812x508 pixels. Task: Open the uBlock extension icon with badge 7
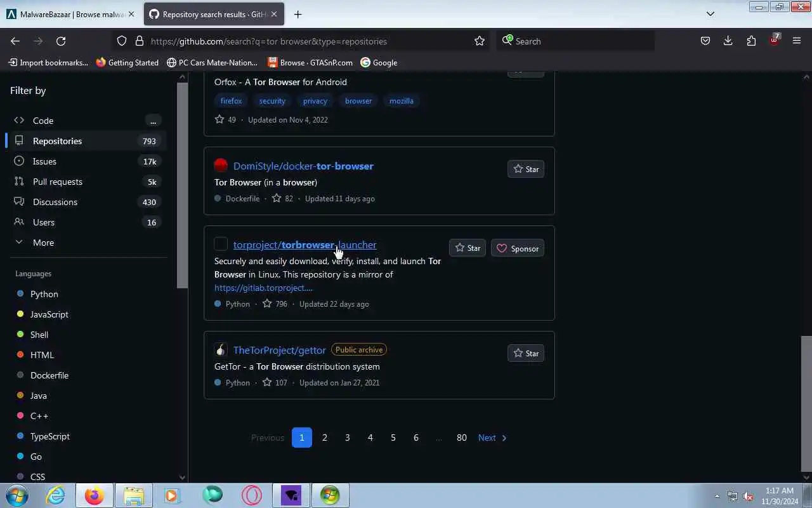tap(774, 40)
